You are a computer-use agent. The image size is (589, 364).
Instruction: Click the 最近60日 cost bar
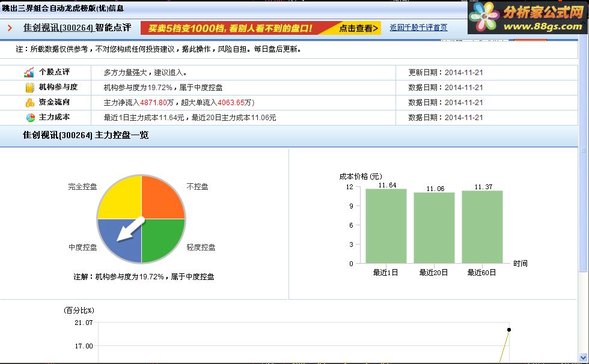[482, 226]
